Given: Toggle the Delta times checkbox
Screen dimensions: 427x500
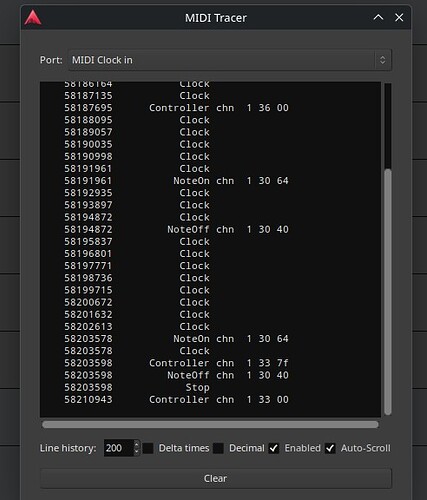Looking at the screenshot, I should pos(148,448).
